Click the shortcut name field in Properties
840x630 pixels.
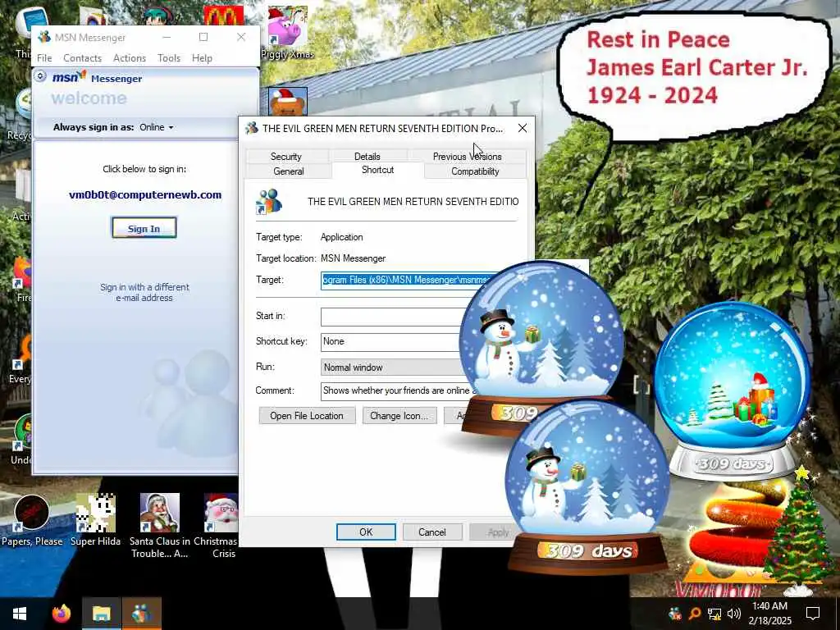tap(413, 202)
